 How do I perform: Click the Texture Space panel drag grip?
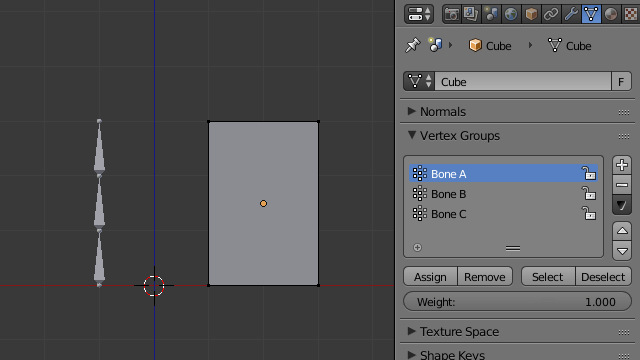click(x=624, y=332)
